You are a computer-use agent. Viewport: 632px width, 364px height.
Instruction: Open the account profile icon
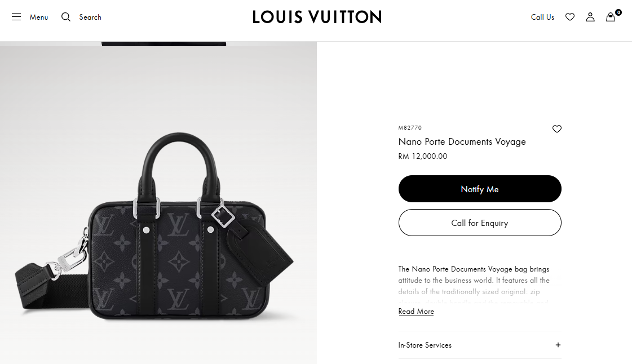coord(590,17)
